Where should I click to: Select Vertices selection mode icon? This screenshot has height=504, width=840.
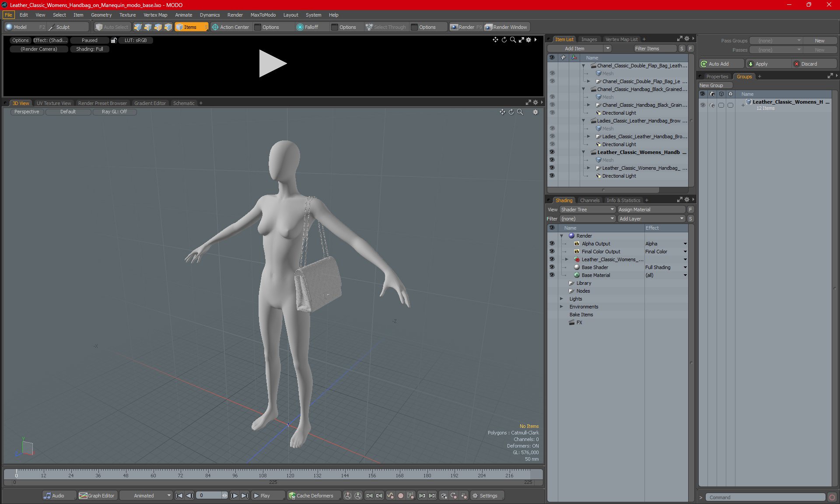[138, 27]
